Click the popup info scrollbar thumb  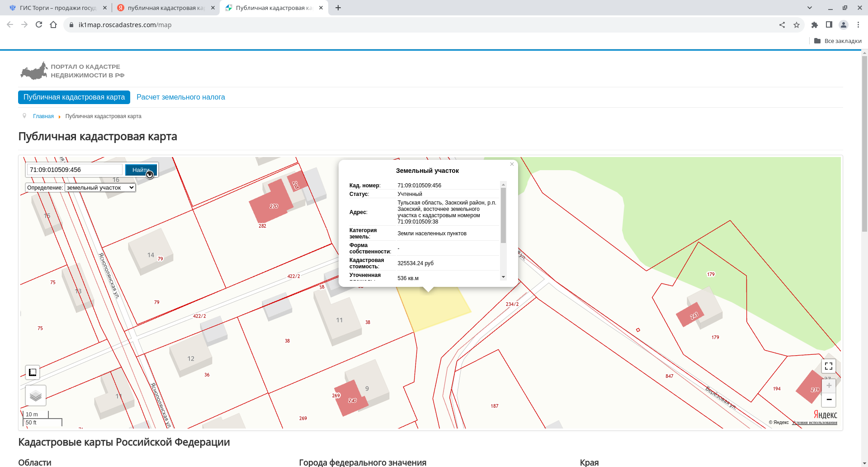click(503, 215)
